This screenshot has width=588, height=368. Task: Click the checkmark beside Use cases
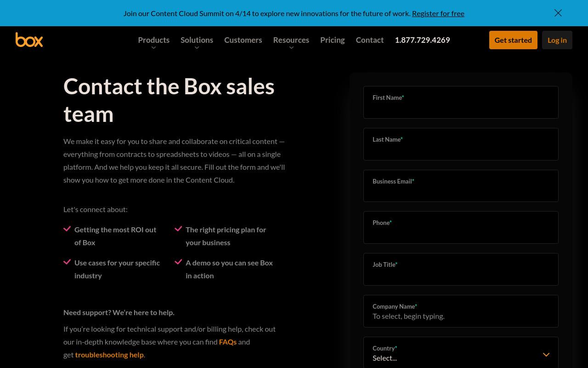[x=67, y=262]
